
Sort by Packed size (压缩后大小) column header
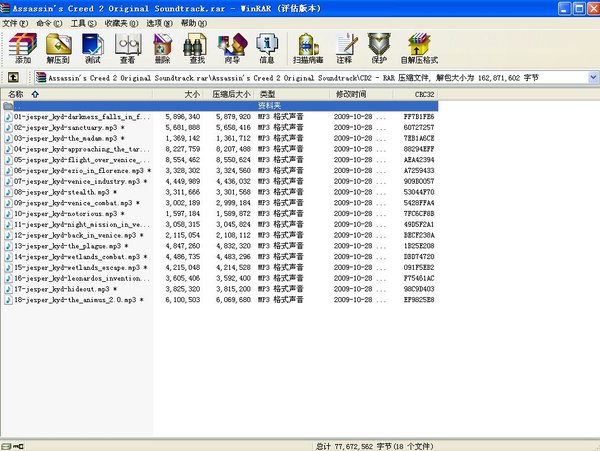point(228,94)
